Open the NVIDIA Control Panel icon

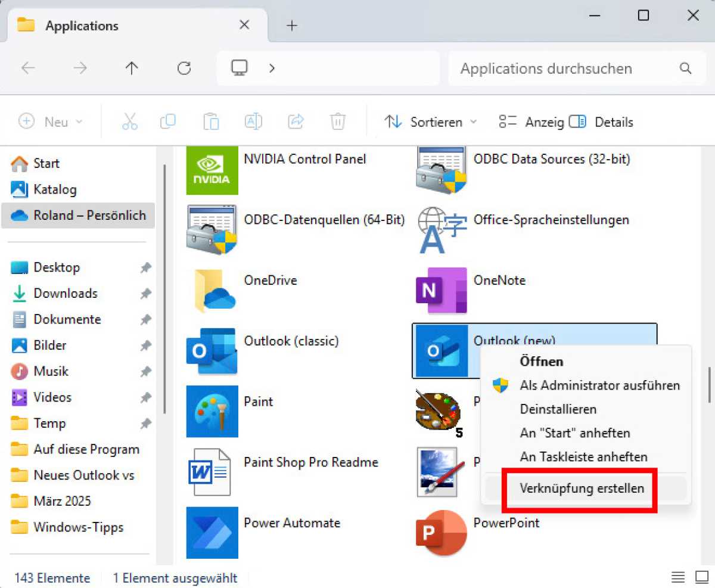pos(212,170)
